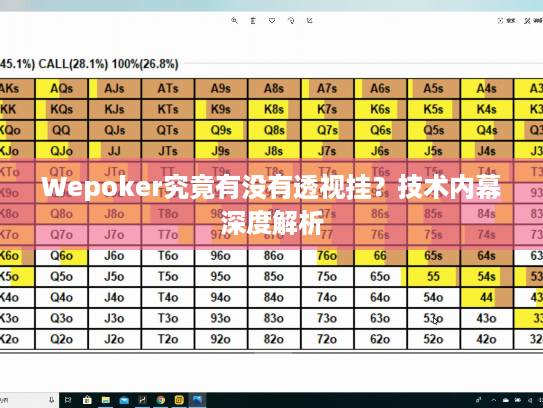Open the dark app icon beside Mail on the taskbar
The width and height of the screenshot is (543, 408).
tap(142, 400)
